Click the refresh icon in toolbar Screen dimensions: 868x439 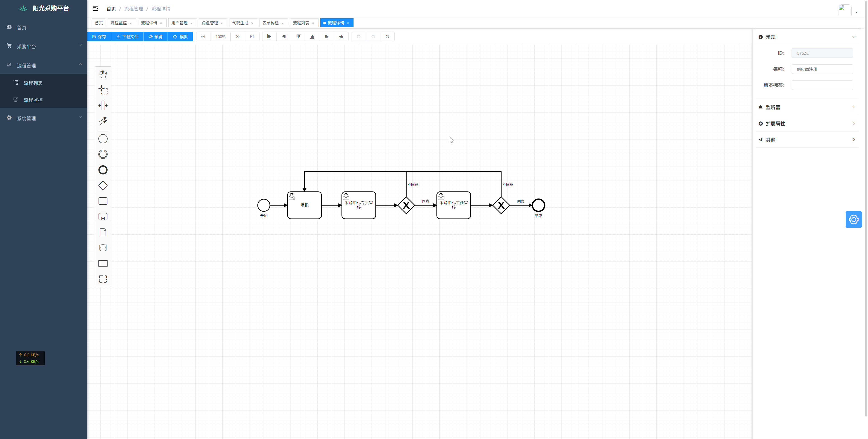[387, 37]
